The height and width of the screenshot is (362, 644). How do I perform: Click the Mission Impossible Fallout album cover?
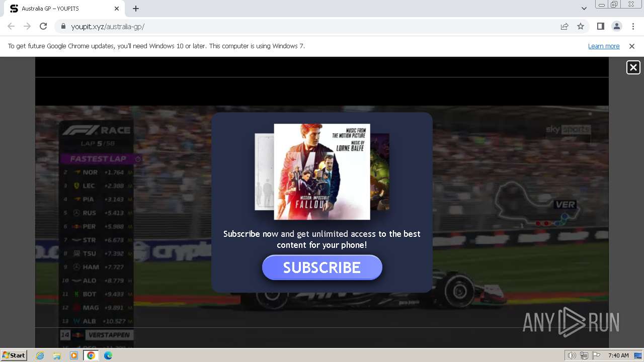[x=322, y=171]
